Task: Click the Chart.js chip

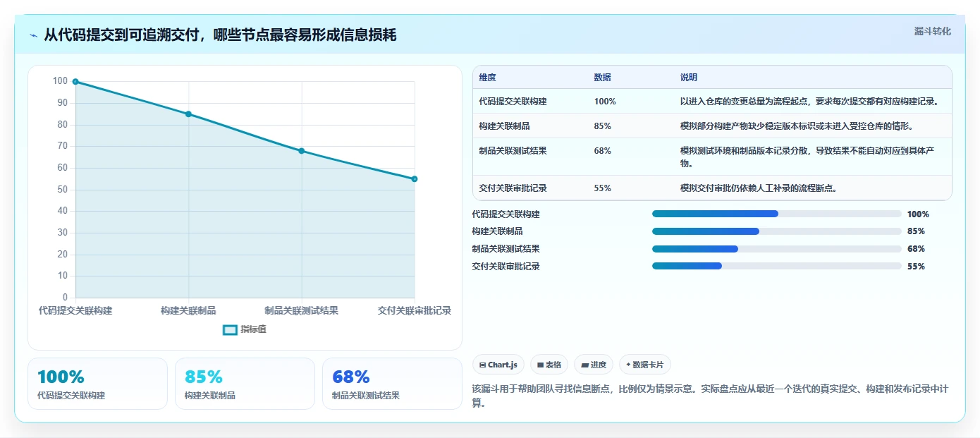Action: click(498, 365)
